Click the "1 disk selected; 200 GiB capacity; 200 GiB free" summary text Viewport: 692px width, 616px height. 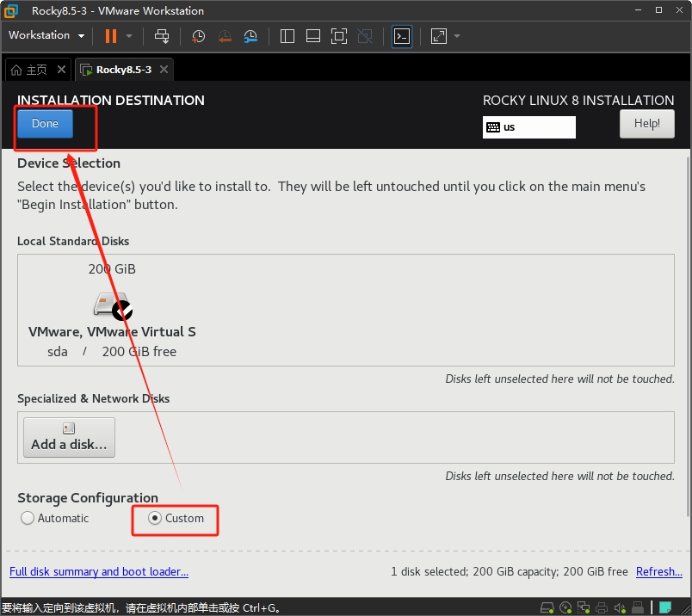[x=510, y=571]
